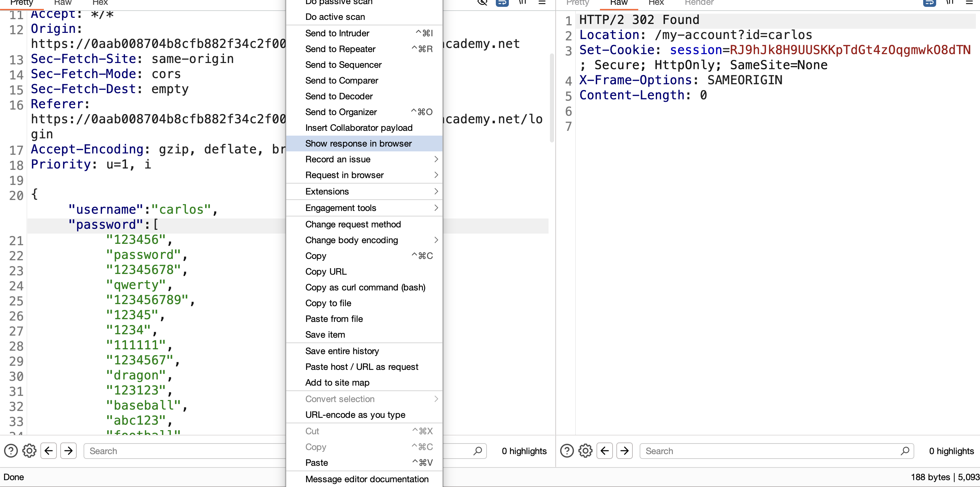
Task: Choose Send to Sequencer
Action: point(364,65)
